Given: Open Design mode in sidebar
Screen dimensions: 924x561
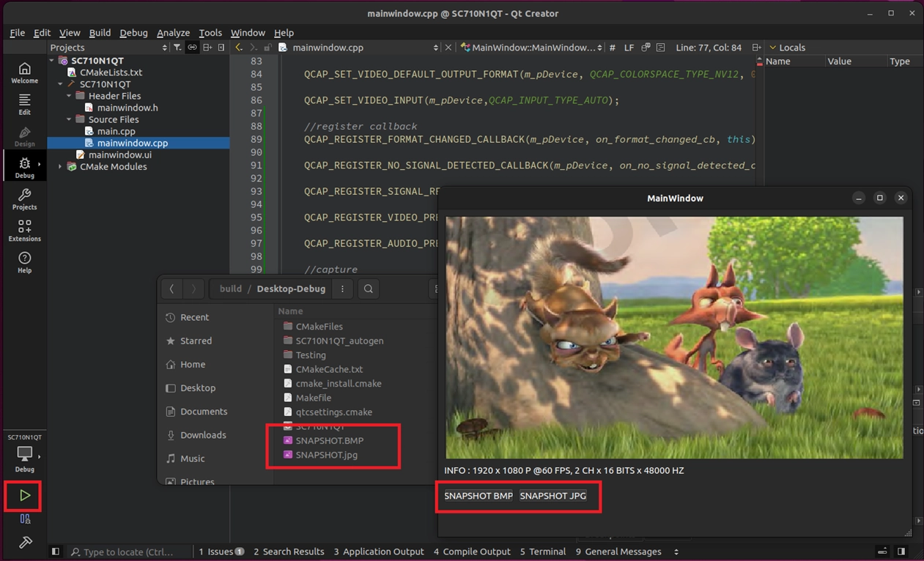Looking at the screenshot, I should (24, 136).
